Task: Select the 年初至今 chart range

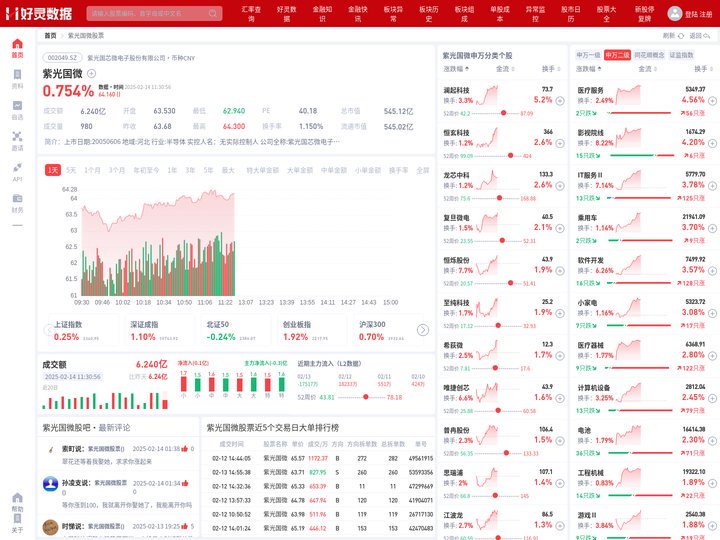Action: 146,170
